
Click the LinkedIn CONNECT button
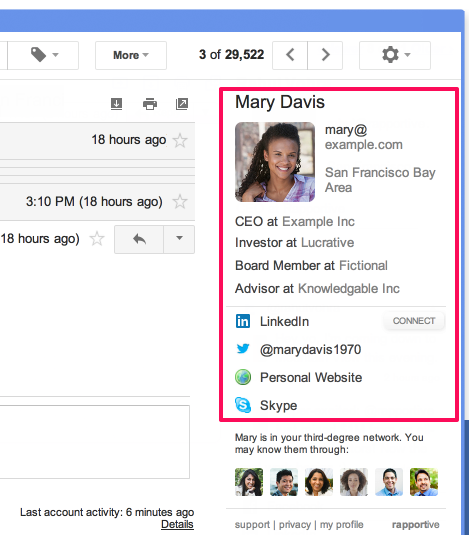tap(414, 321)
